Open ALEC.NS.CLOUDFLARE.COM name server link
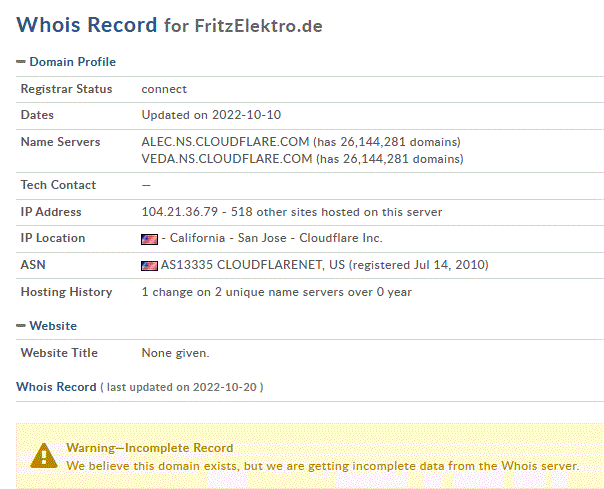 tap(225, 142)
